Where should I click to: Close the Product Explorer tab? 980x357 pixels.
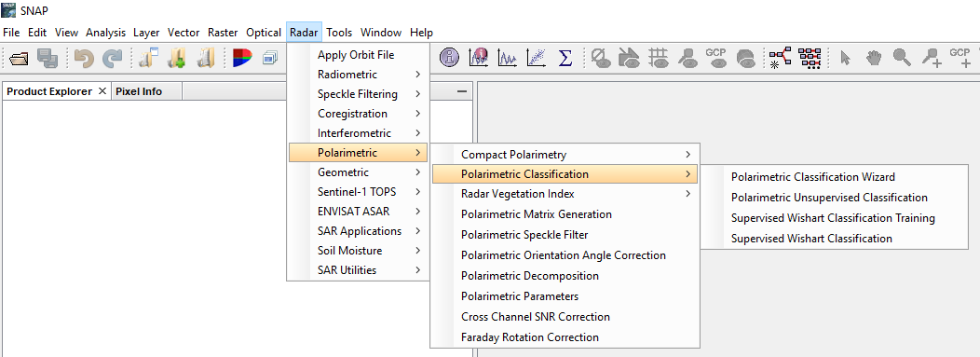point(102,91)
